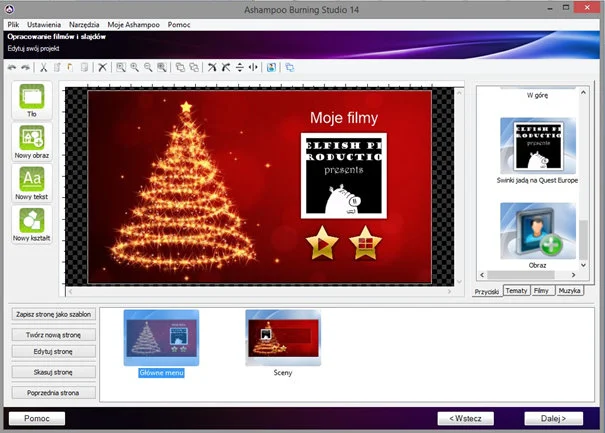This screenshot has width=605, height=433.
Task: Select the Sceny page thumbnail
Action: coord(283,338)
